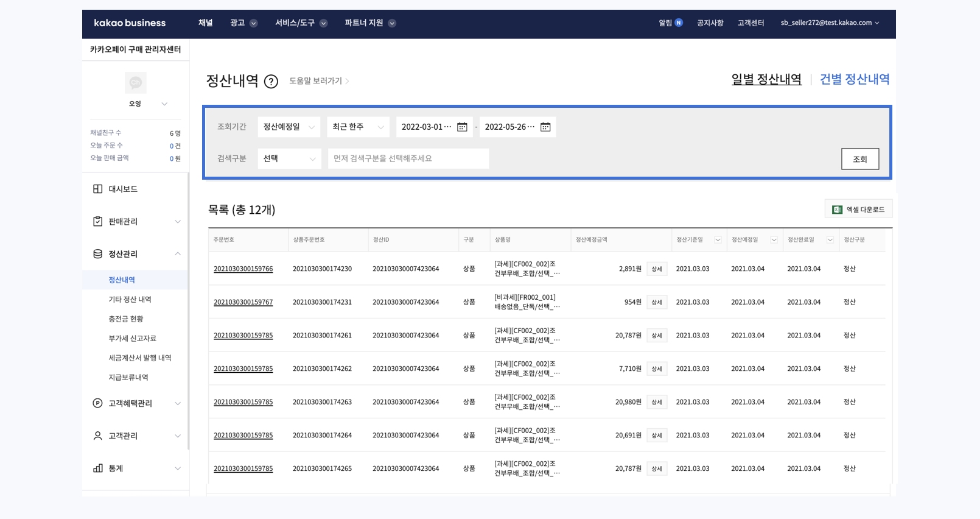Click the 조회 search button
The width and height of the screenshot is (980, 519).
pyautogui.click(x=860, y=159)
